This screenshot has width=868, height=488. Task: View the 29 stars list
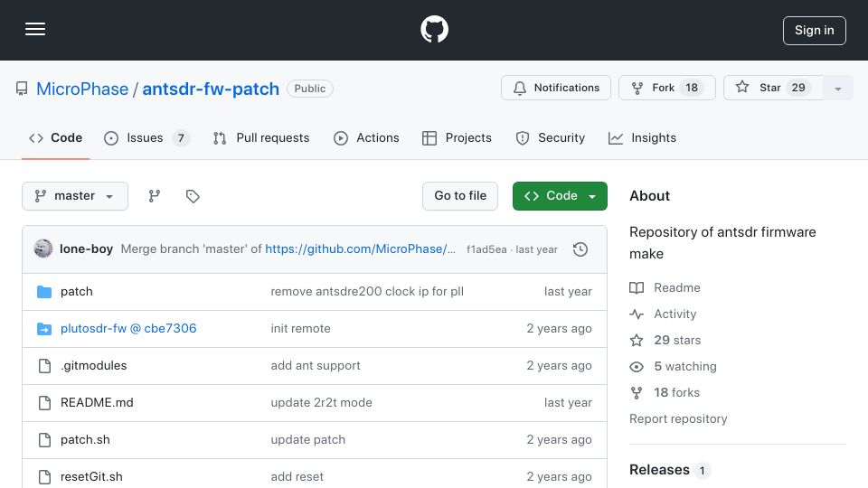pos(665,341)
